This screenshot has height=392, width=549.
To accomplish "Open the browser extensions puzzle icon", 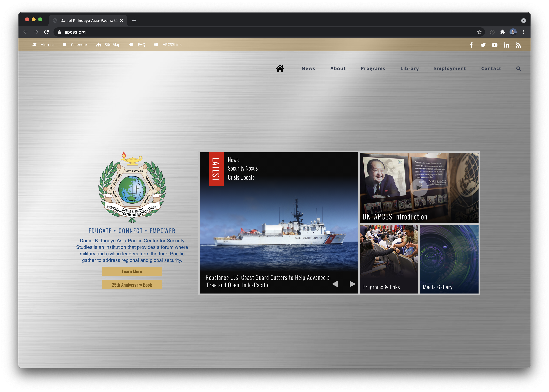I will coord(503,32).
